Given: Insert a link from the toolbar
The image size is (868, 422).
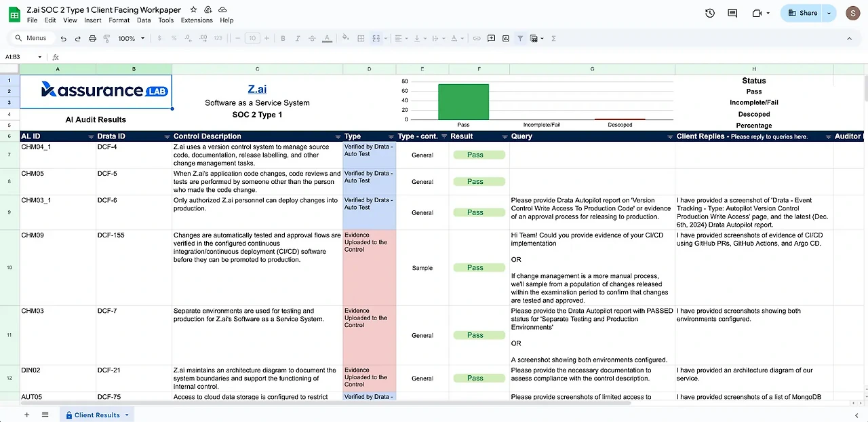Looking at the screenshot, I should (477, 39).
